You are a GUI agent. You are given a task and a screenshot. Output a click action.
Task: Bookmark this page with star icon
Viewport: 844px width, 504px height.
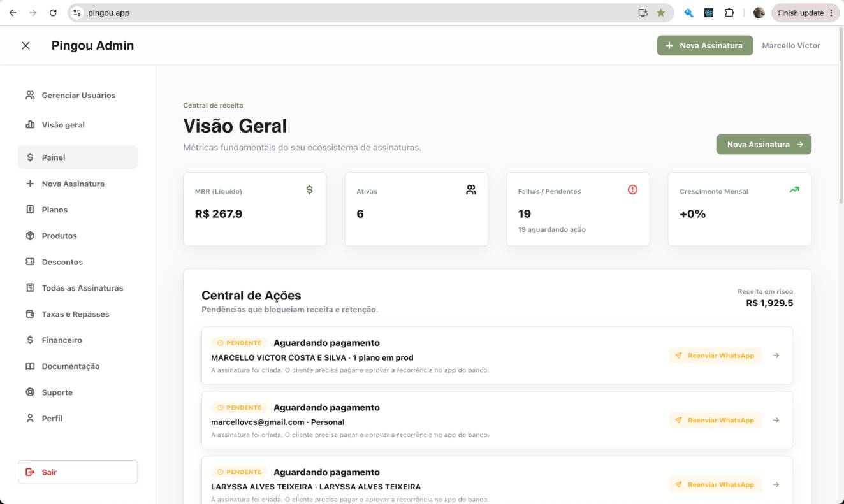click(x=661, y=13)
